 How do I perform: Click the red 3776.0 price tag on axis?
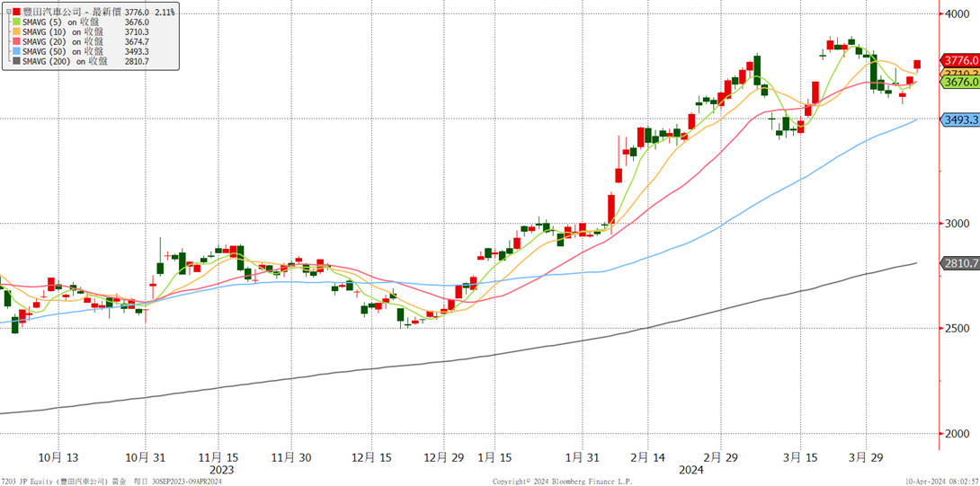pos(960,60)
